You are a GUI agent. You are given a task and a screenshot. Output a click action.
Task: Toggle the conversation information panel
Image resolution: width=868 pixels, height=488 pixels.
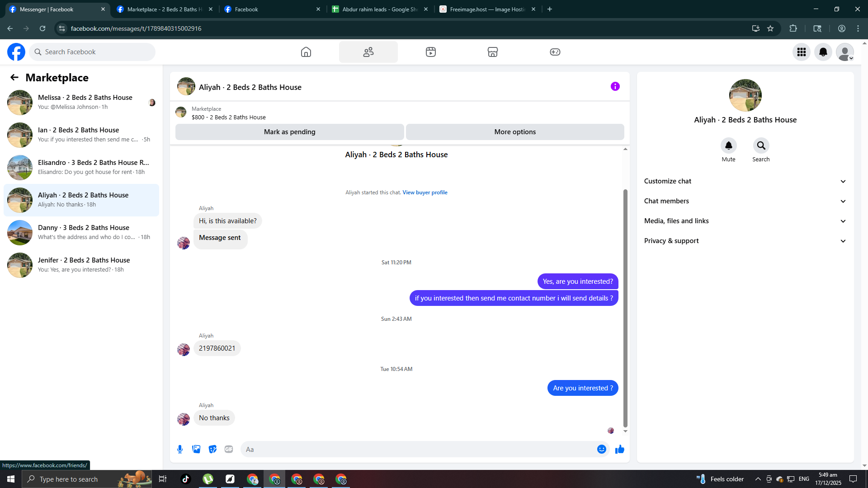[x=615, y=86]
